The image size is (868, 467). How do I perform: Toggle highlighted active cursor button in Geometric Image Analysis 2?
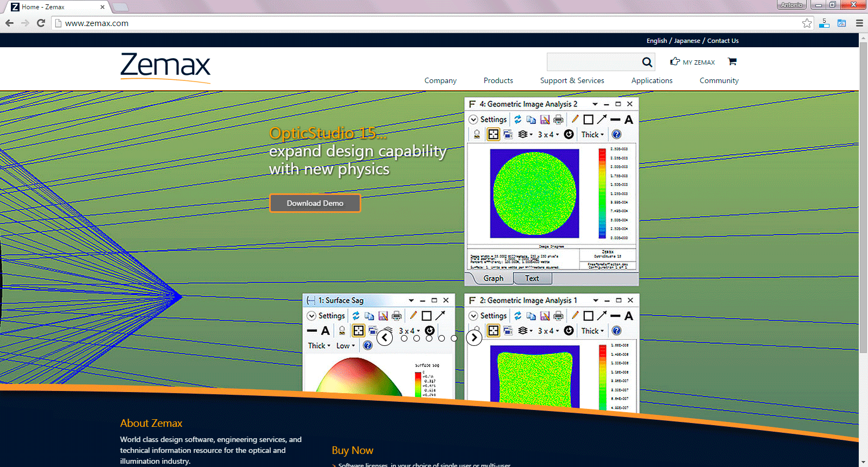(493, 134)
